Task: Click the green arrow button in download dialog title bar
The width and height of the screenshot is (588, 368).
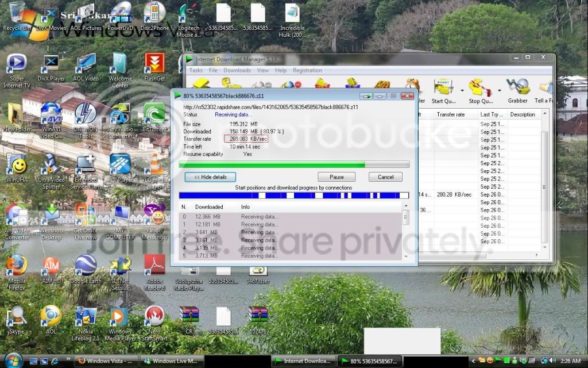Action: coord(366,96)
